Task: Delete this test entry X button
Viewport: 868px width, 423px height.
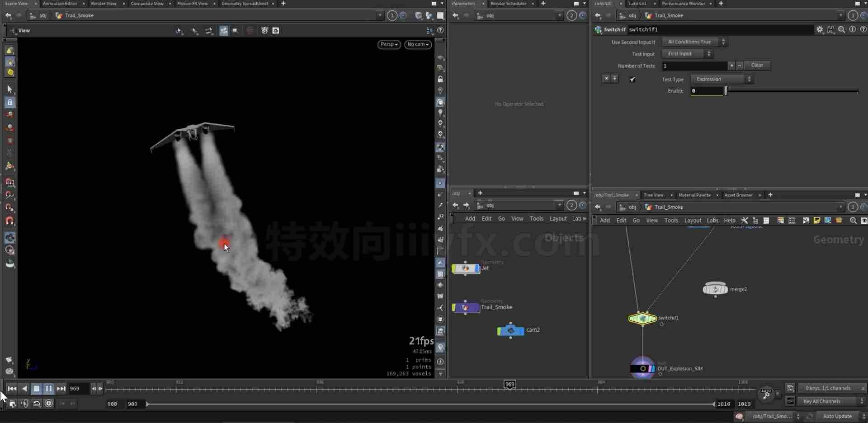Action: pos(606,79)
